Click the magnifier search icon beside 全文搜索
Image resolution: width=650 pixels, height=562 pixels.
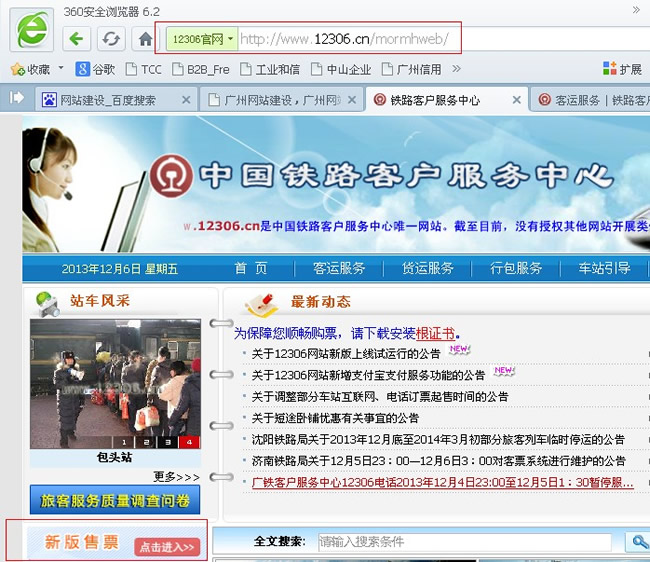[637, 542]
